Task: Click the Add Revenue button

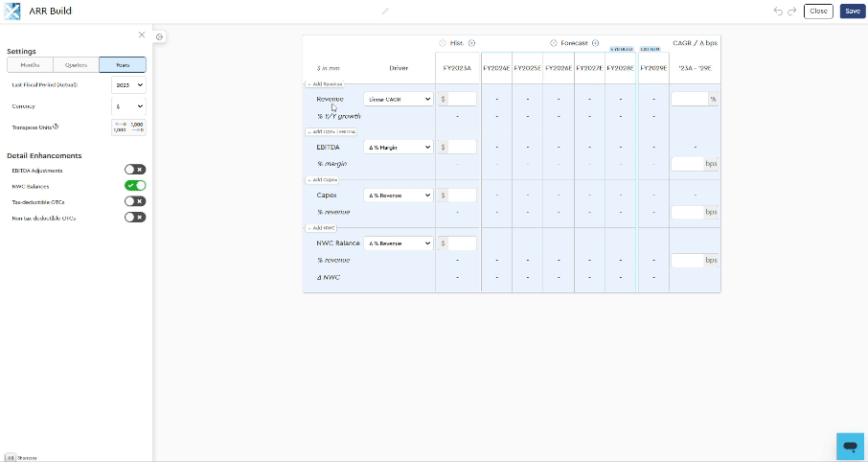Action: (325, 84)
